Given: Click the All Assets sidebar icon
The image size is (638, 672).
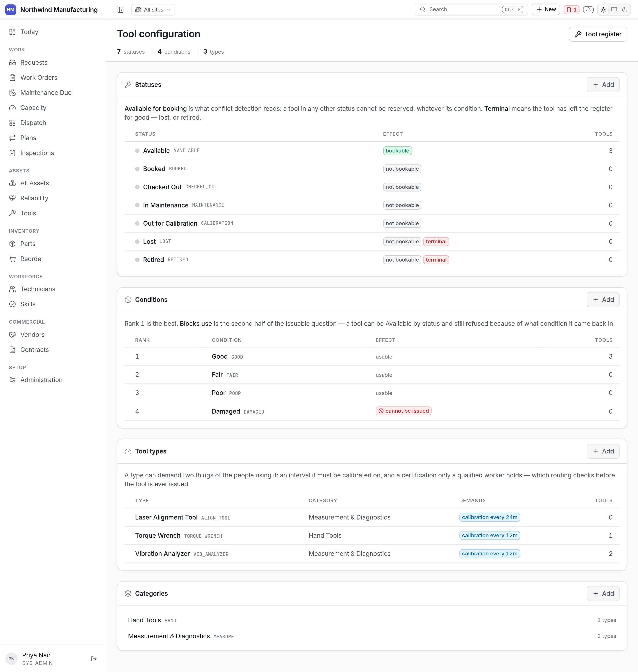Looking at the screenshot, I should click(x=13, y=183).
